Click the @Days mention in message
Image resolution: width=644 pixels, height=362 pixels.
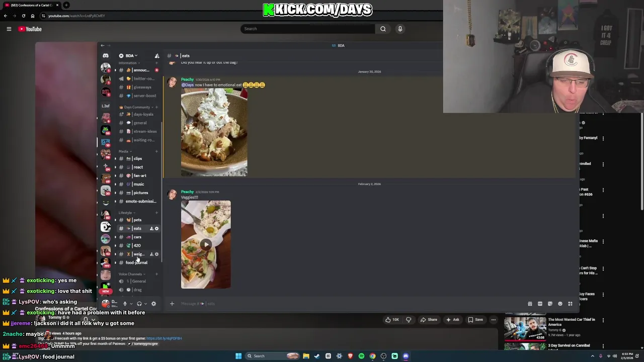187,85
